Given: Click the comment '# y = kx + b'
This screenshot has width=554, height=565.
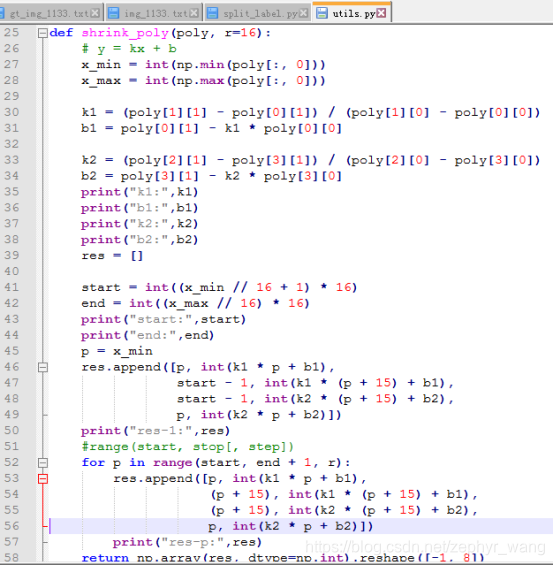Looking at the screenshot, I should pos(129,49).
